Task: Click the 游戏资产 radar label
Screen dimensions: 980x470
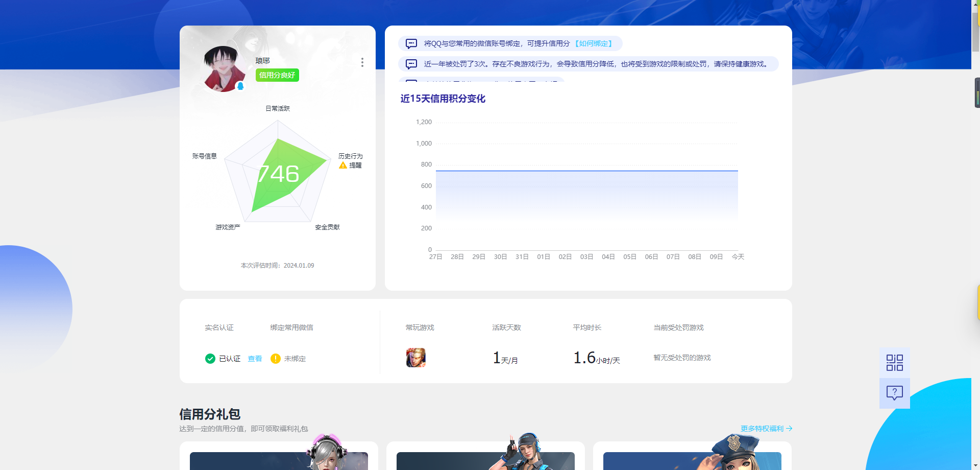Action: point(228,227)
